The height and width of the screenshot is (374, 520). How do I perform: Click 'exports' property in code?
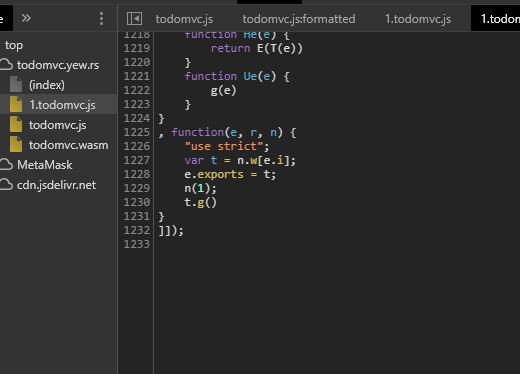point(220,175)
